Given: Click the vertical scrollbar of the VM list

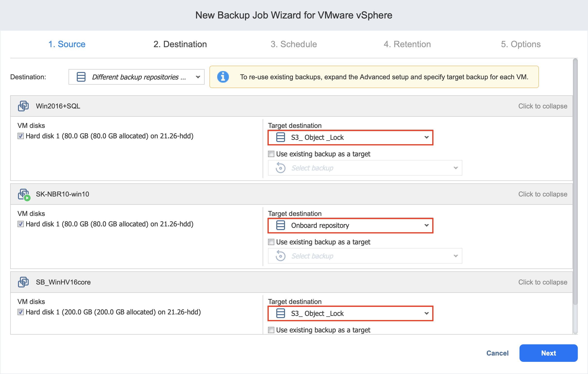Looking at the screenshot, I should [575, 182].
